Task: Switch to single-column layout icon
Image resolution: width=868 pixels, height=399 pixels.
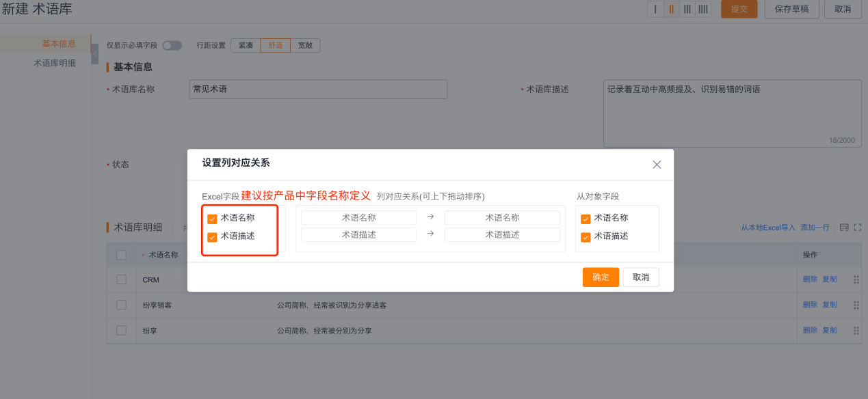Action: (x=655, y=9)
